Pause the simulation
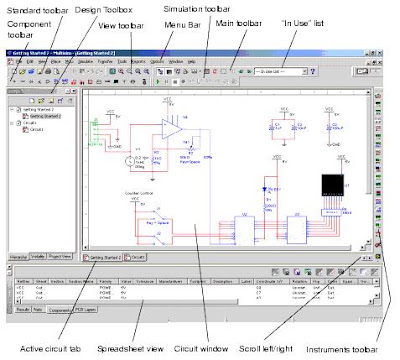 [x=166, y=81]
